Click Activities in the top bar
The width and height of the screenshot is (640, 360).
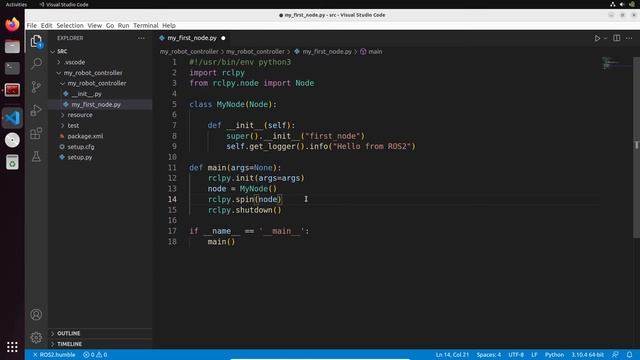click(x=16, y=4)
